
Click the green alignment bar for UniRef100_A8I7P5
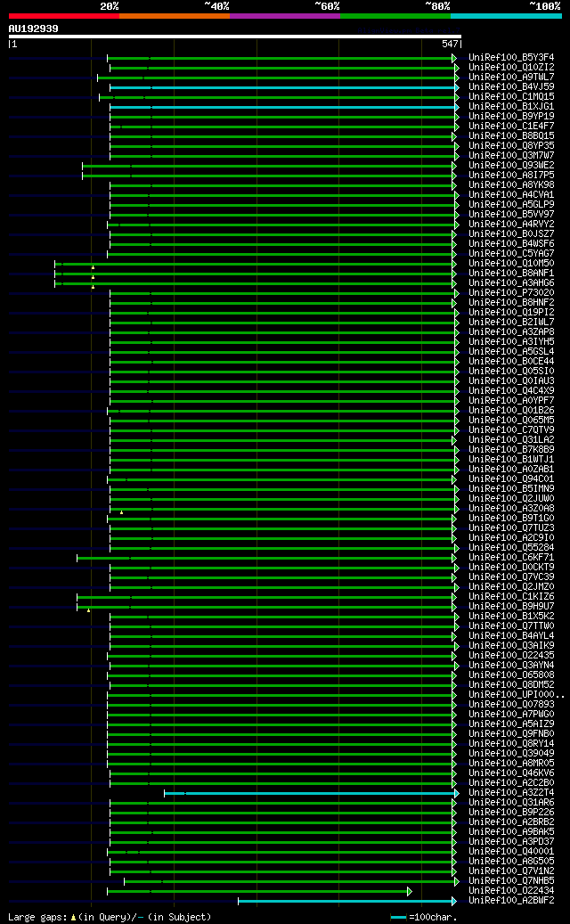click(268, 176)
